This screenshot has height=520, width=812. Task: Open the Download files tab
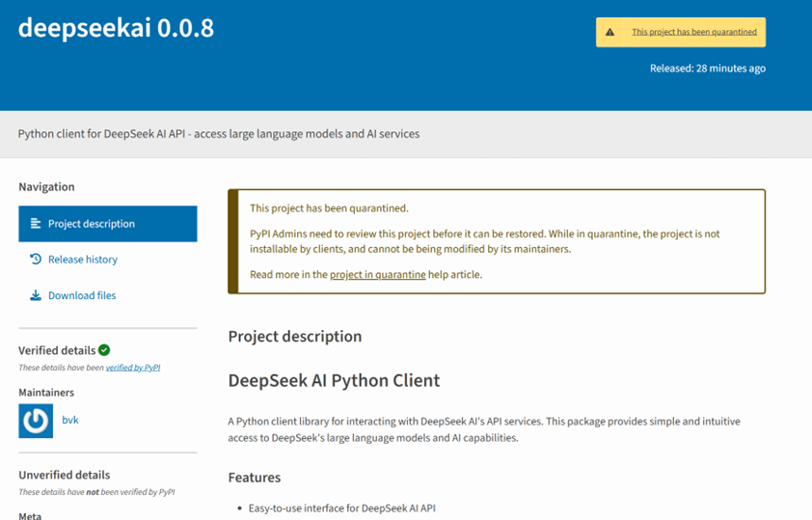(82, 296)
